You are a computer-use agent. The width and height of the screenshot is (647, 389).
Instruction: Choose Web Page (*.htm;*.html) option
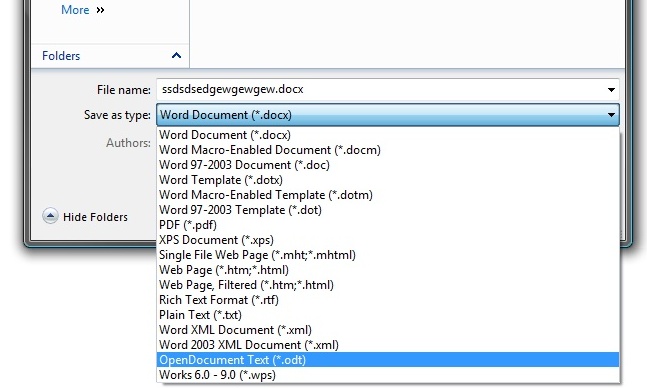coord(388,270)
